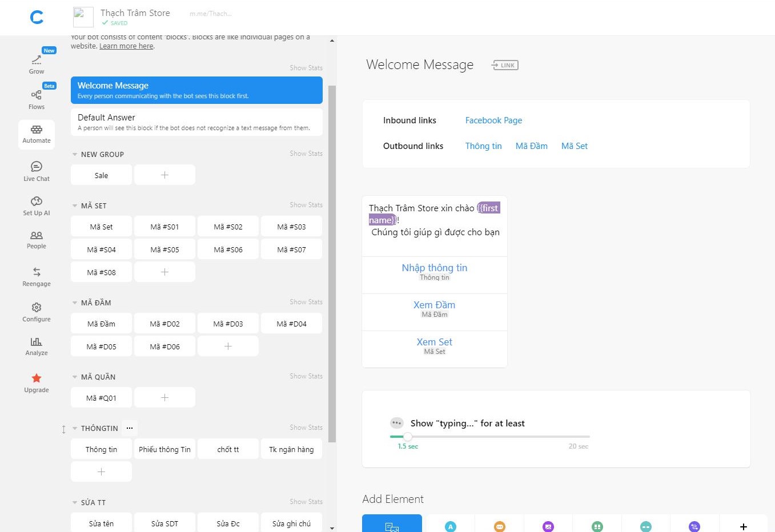Click the typing indicator dots icon
This screenshot has width=775, height=532.
[x=397, y=423]
